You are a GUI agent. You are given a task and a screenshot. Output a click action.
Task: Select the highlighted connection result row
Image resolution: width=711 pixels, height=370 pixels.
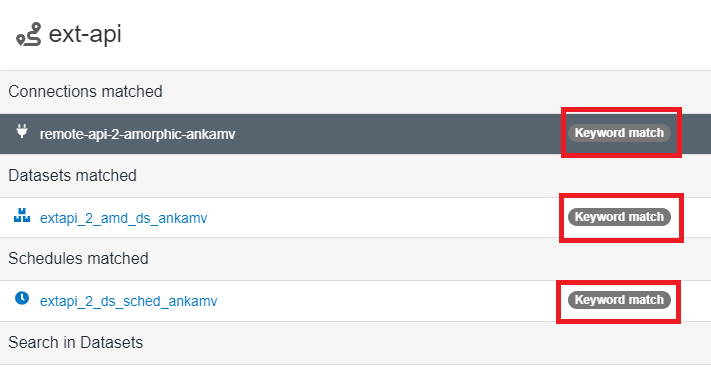(x=356, y=134)
